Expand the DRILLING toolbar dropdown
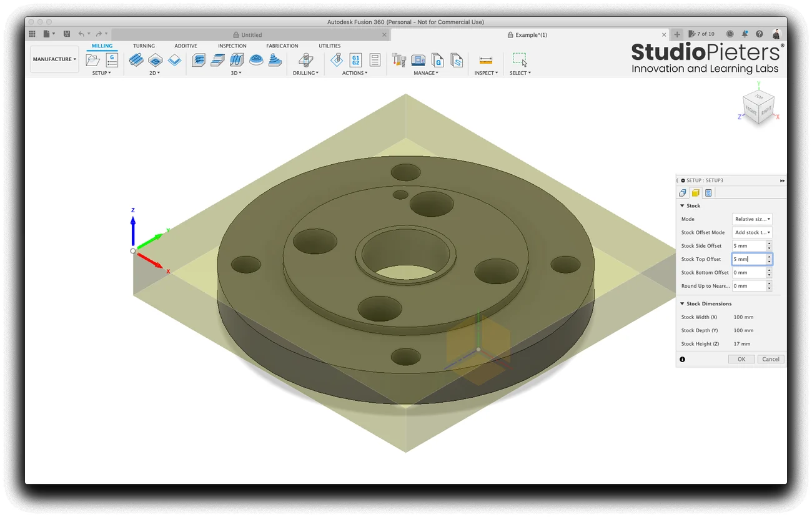 pos(306,73)
